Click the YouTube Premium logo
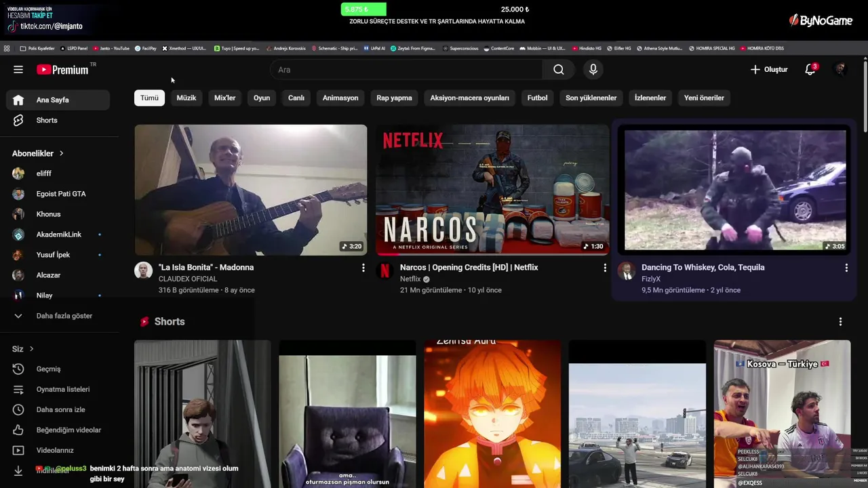The image size is (868, 488). [x=62, y=70]
